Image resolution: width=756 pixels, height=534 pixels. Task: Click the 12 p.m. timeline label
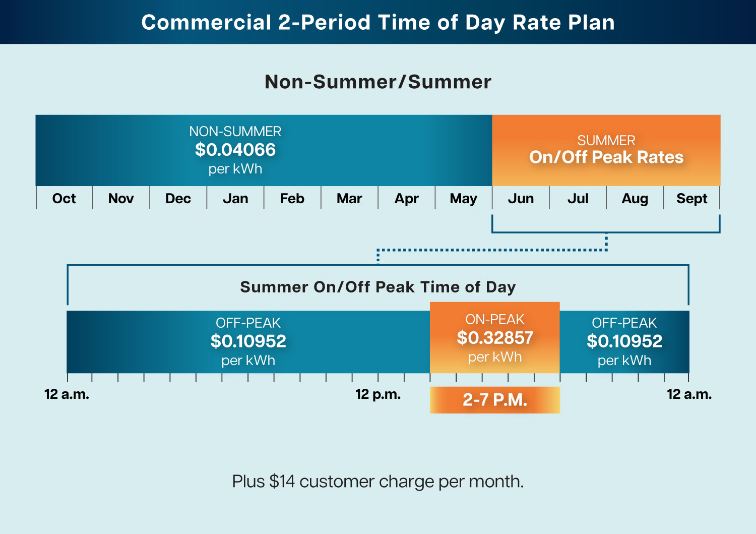click(378, 394)
